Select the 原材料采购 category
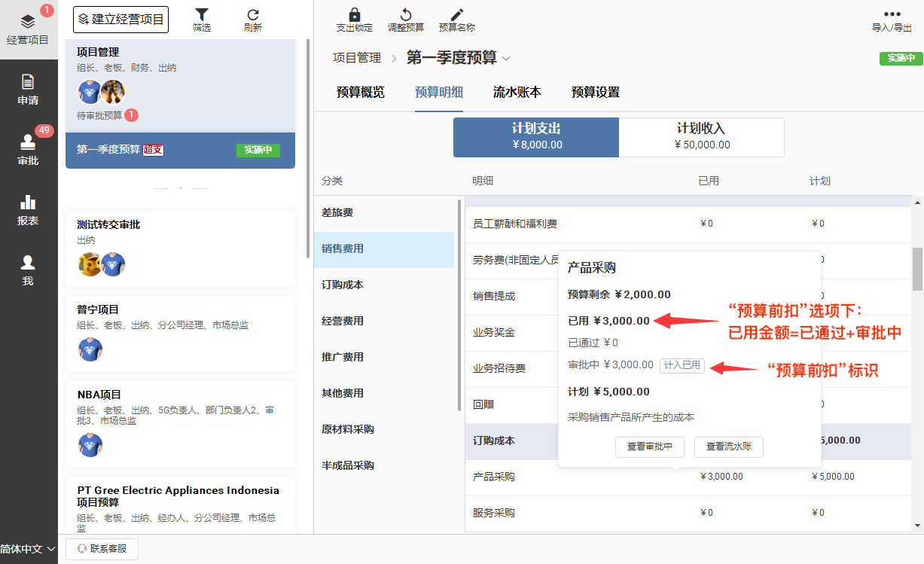Screen dimensions: 924x564 (384, 430)
